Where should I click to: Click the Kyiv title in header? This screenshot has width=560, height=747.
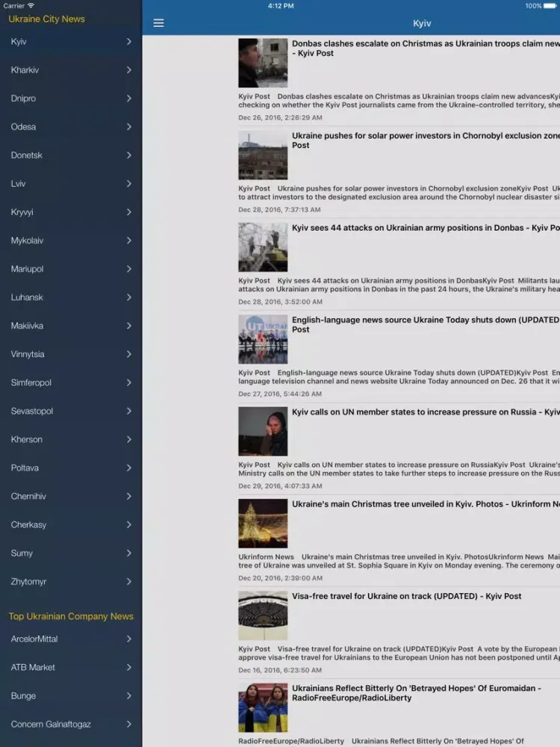point(422,23)
